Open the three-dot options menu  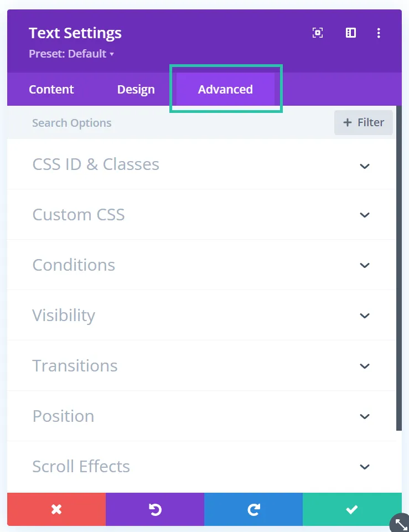[379, 33]
